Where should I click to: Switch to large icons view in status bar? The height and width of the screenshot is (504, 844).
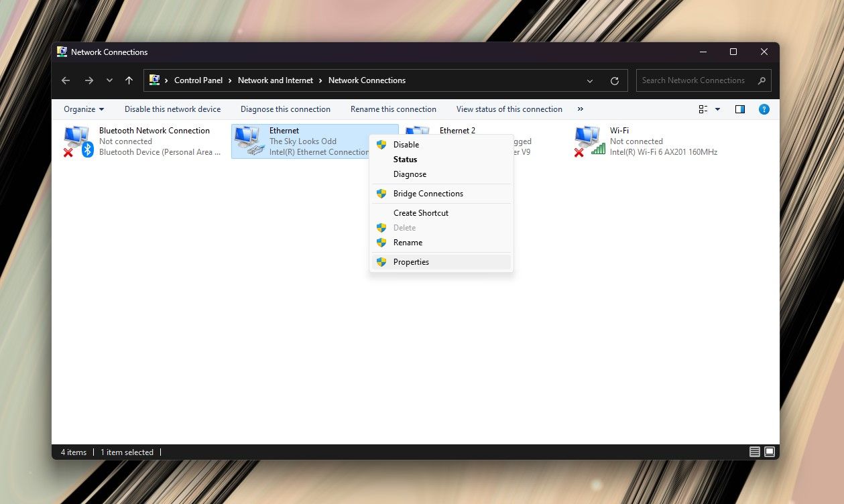pyautogui.click(x=770, y=452)
